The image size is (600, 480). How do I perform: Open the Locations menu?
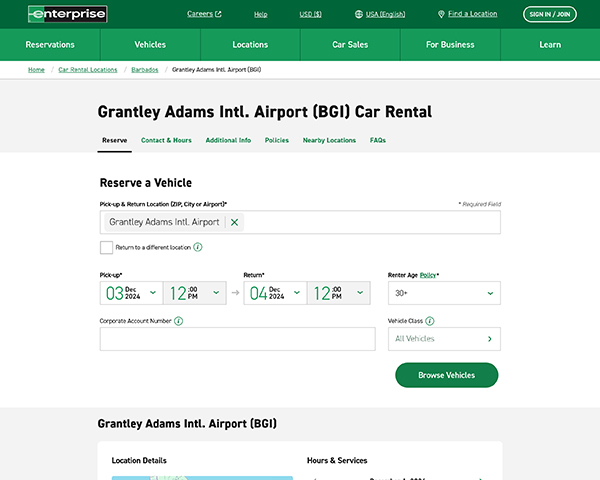coord(250,45)
